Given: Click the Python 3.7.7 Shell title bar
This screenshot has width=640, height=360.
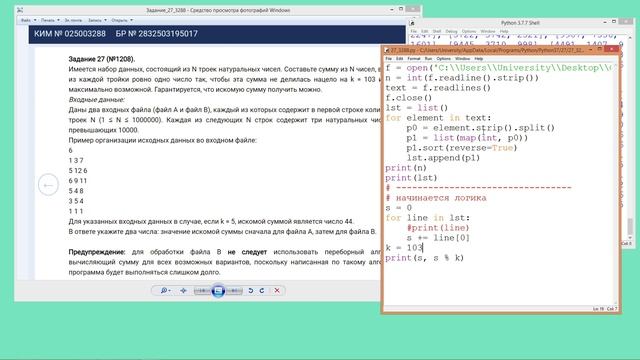Looking at the screenshot, I should point(520,23).
